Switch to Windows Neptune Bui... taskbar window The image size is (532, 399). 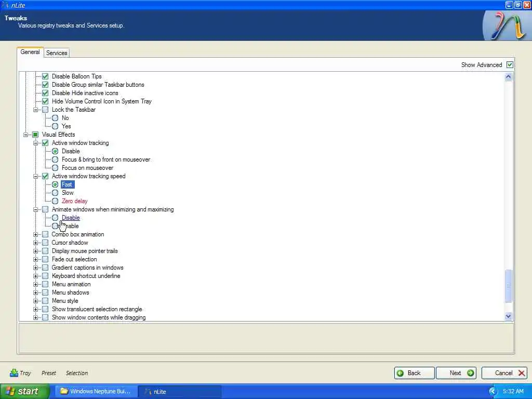tap(96, 391)
